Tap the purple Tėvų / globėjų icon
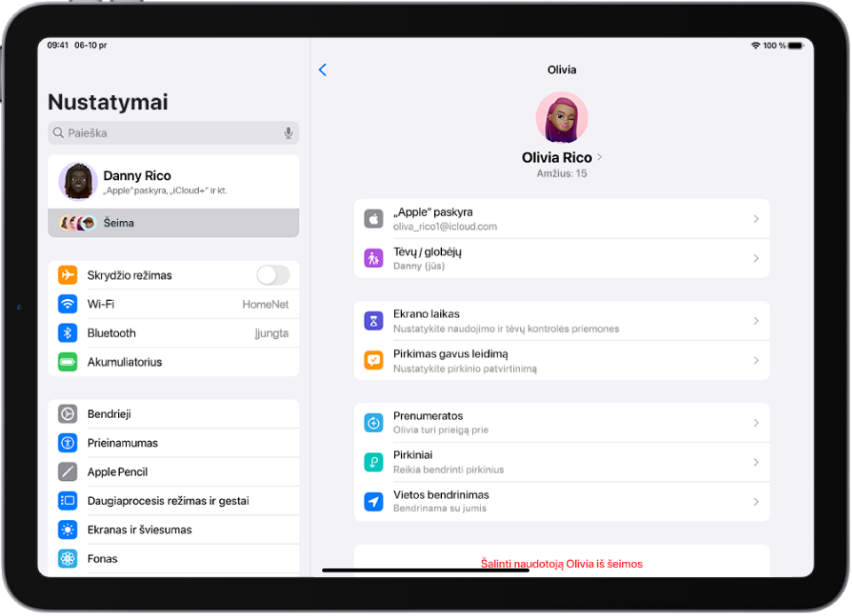Image resolution: width=852 pixels, height=616 pixels. point(374,258)
